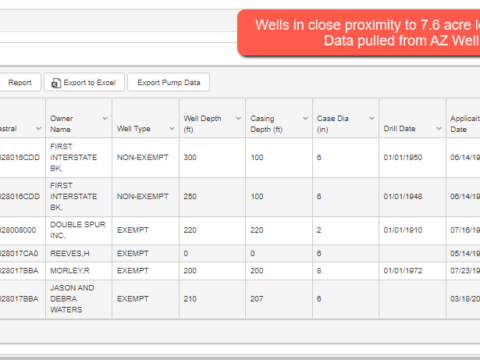Screen dimensions: 480x360
Task: Open Cadastral column filter chevron
Action: (x=39, y=129)
